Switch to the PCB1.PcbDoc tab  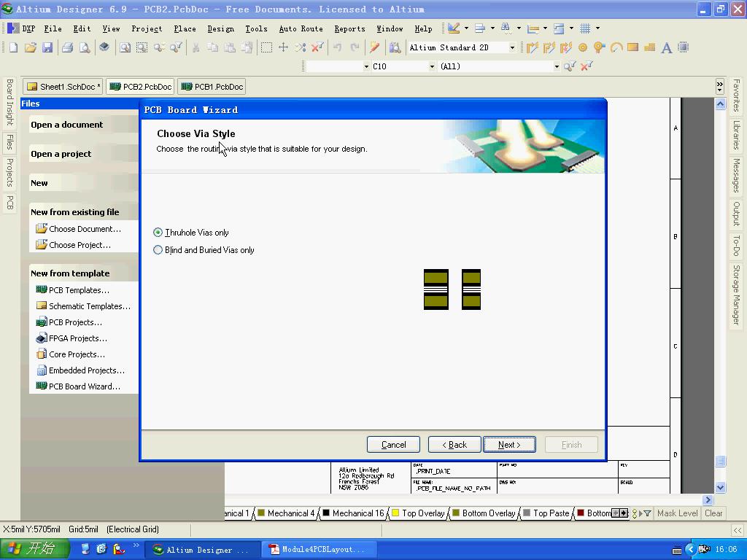(x=212, y=87)
